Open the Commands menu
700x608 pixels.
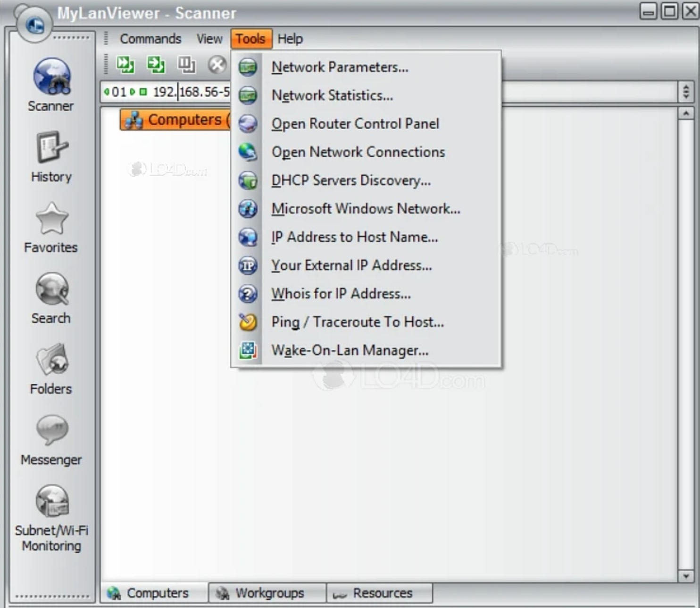pos(150,39)
